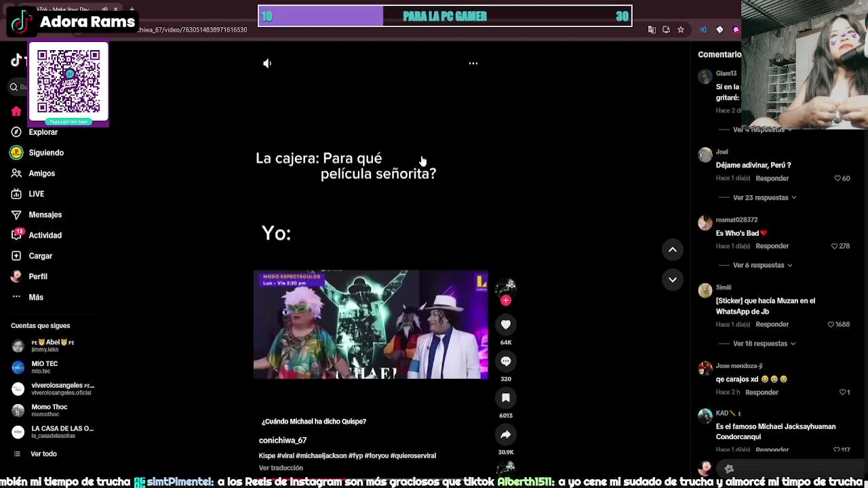Like Simiii's comment with the heart showing 1688
Screen dimensions: 868x488
pyautogui.click(x=831, y=325)
